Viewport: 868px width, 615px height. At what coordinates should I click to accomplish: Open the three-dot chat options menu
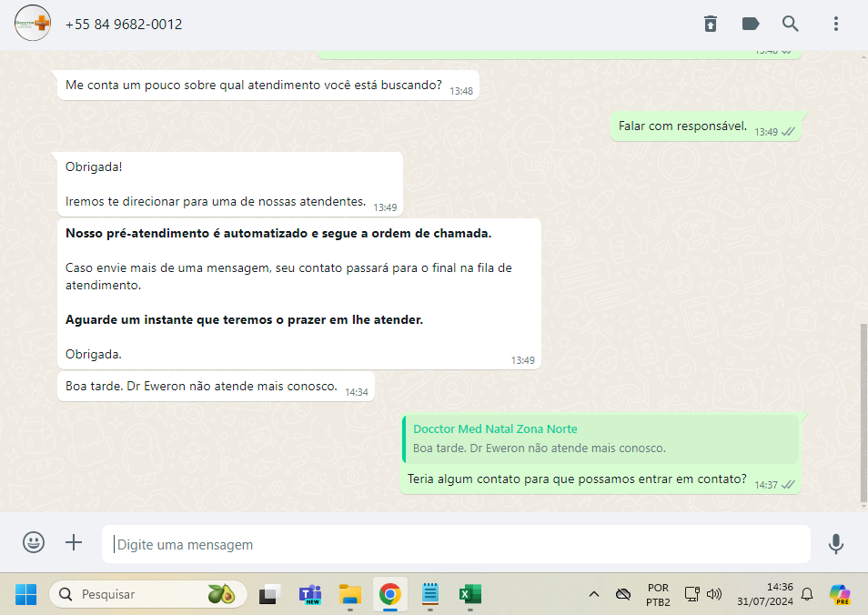[x=835, y=24]
